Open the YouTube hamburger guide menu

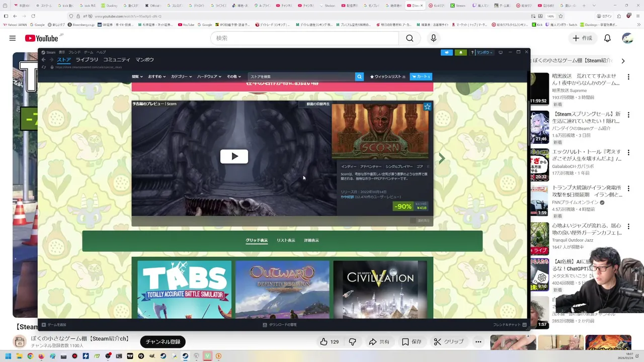click(x=12, y=38)
